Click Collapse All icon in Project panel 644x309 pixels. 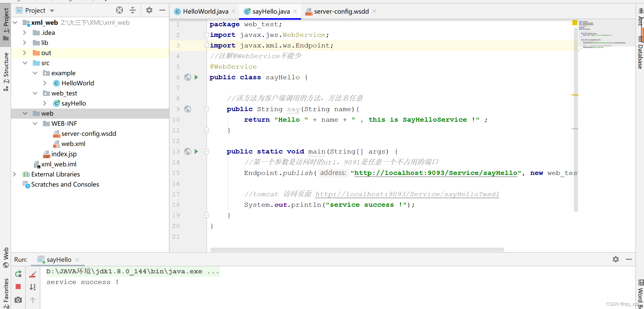point(133,10)
